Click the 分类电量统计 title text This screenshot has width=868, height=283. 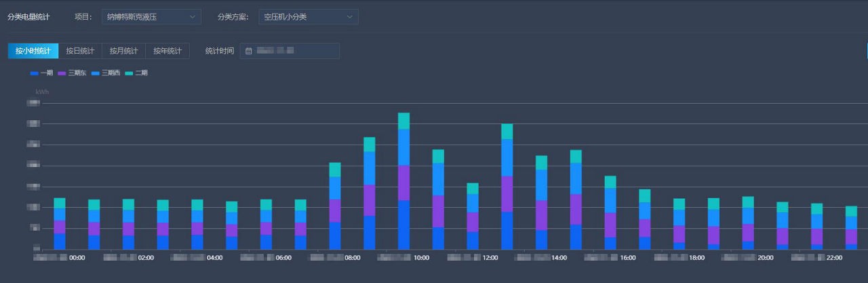click(28, 16)
